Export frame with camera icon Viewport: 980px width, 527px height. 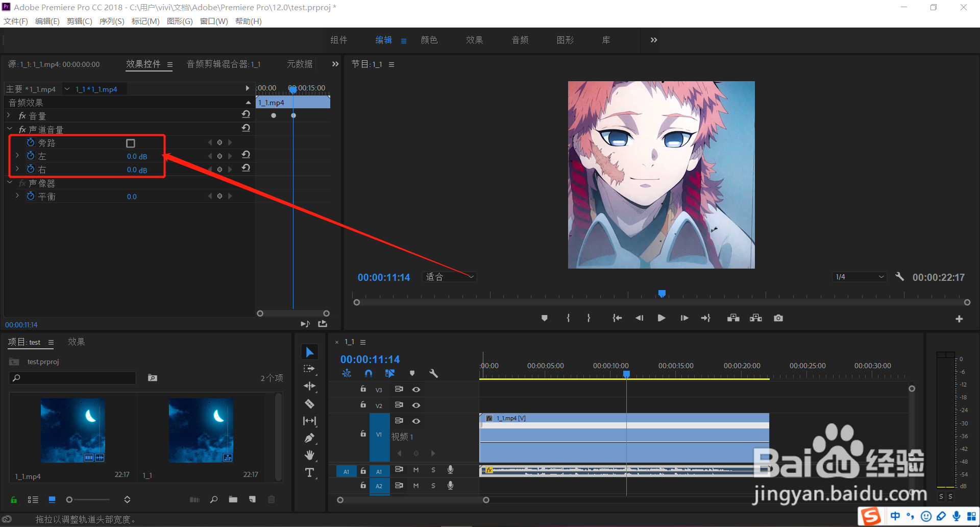[778, 318]
